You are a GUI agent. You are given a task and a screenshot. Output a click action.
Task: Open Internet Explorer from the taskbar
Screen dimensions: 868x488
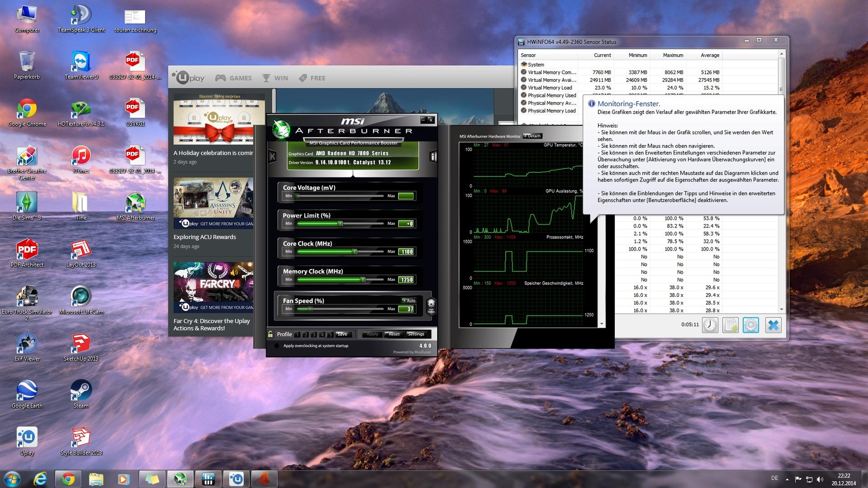pyautogui.click(x=40, y=479)
